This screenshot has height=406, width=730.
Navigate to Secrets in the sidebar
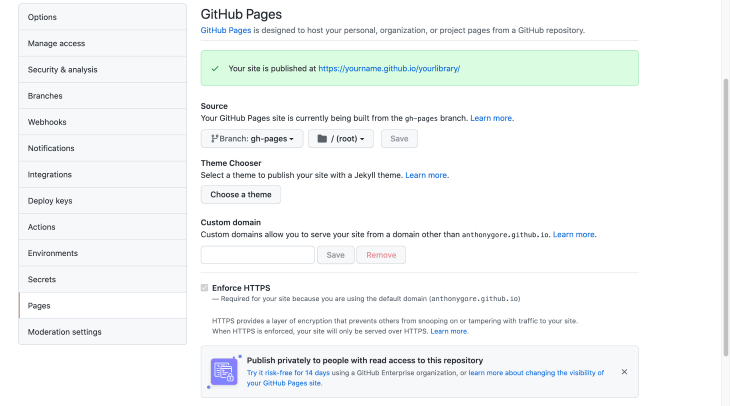coord(102,279)
